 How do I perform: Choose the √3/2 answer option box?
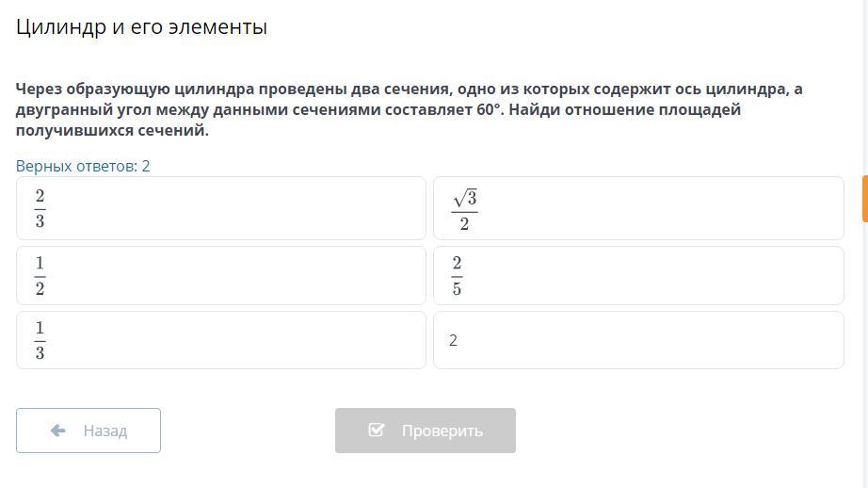point(637,208)
